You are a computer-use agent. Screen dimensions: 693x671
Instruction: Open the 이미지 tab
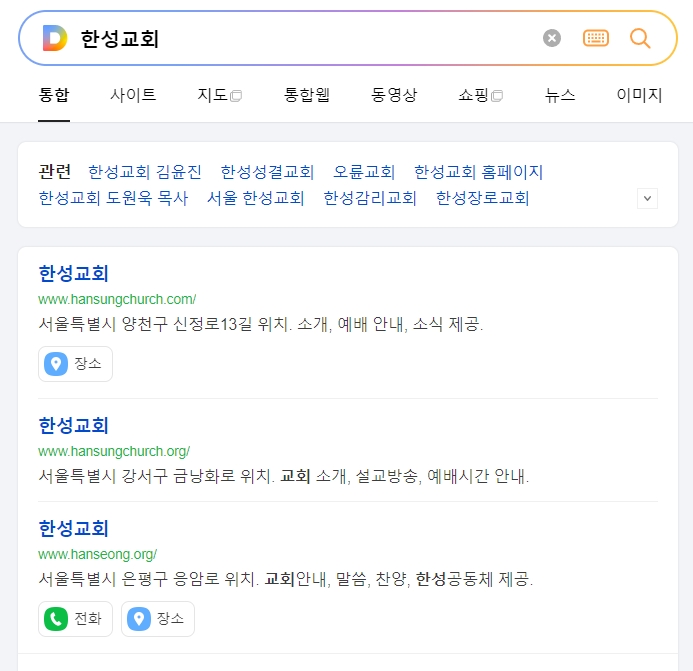pos(639,95)
